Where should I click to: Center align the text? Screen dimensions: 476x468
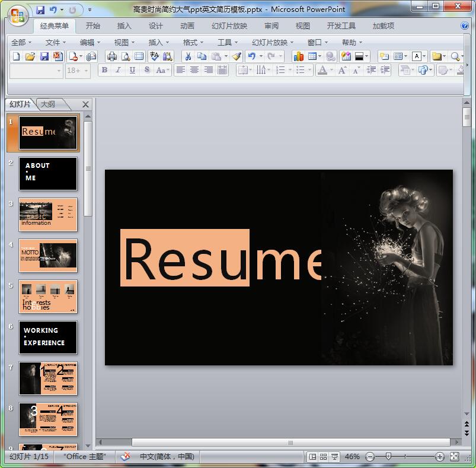(x=194, y=71)
